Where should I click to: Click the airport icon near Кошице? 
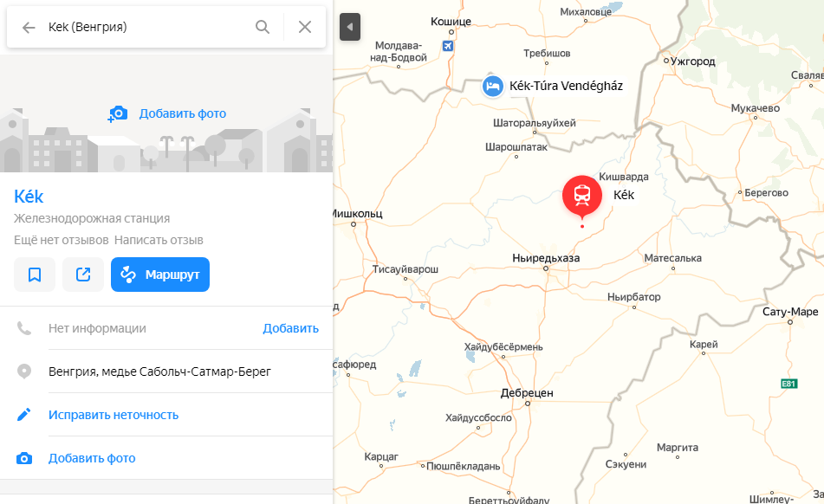pos(447,46)
